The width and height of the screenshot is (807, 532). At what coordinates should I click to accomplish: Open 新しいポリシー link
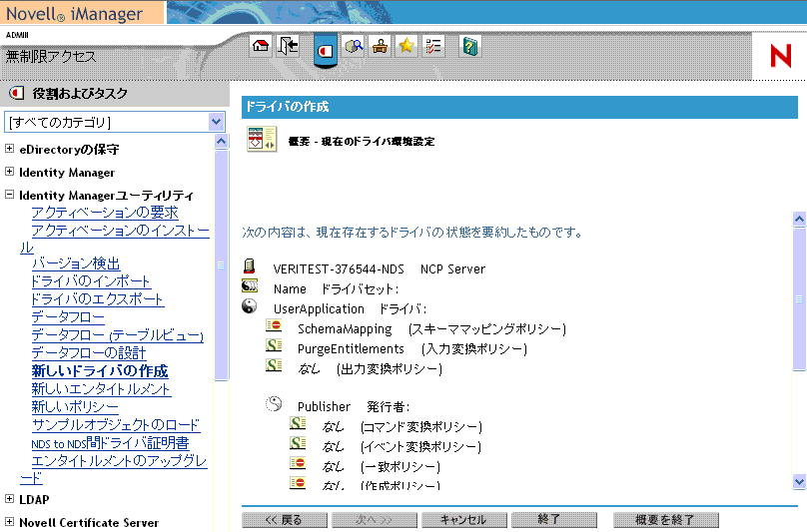pyautogui.click(x=75, y=407)
